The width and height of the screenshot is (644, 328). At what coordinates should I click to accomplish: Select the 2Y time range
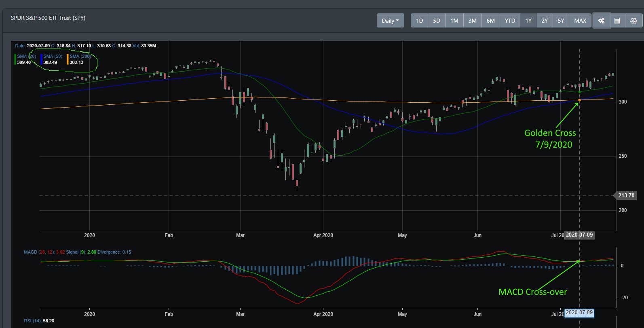pyautogui.click(x=545, y=21)
